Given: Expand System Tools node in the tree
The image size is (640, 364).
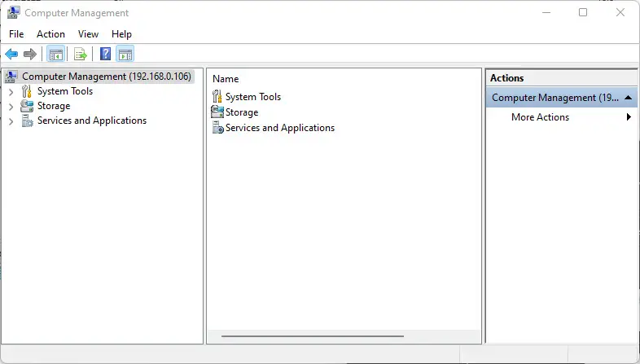Looking at the screenshot, I should tap(11, 92).
